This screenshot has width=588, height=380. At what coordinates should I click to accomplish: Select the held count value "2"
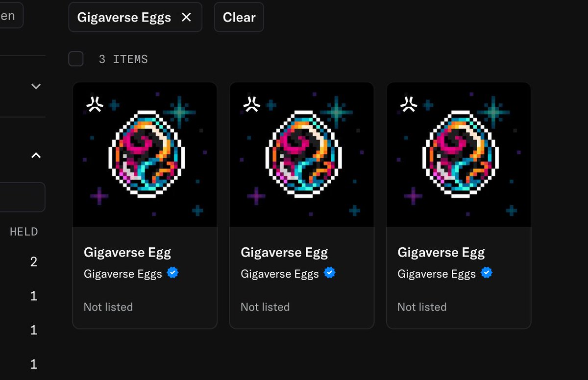[x=34, y=262]
